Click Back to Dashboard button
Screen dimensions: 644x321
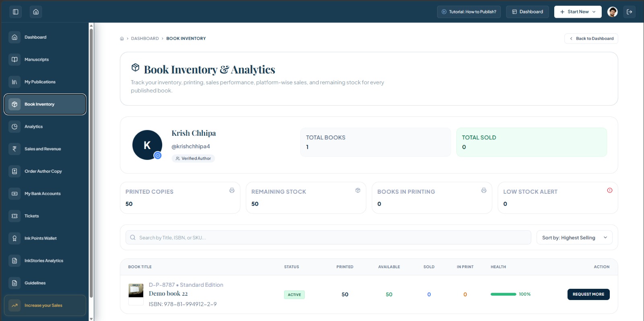(591, 39)
